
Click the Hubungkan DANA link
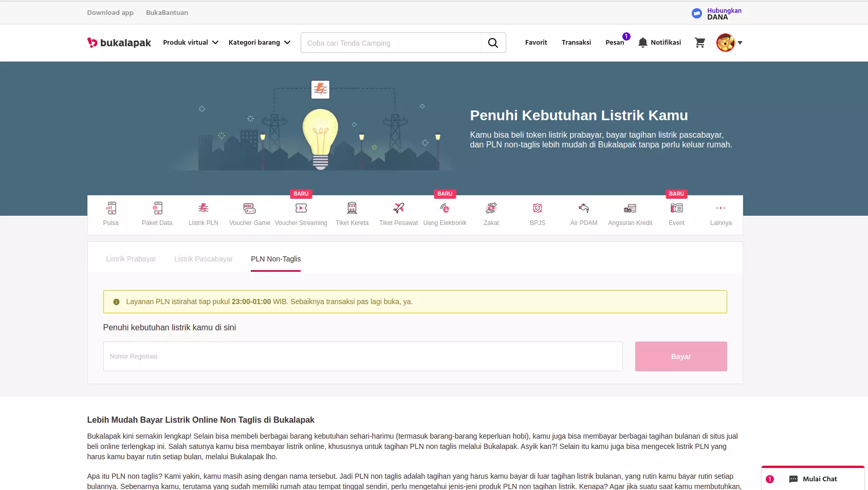coord(724,14)
